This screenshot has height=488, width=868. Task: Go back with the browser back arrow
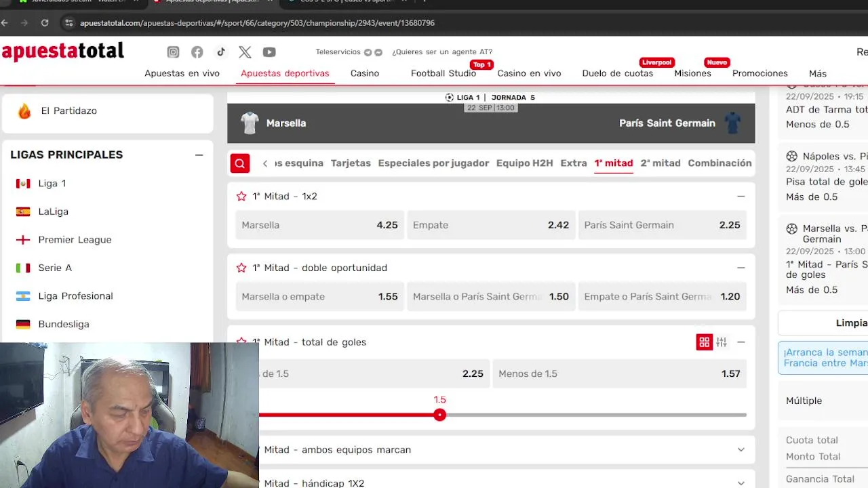pyautogui.click(x=5, y=22)
